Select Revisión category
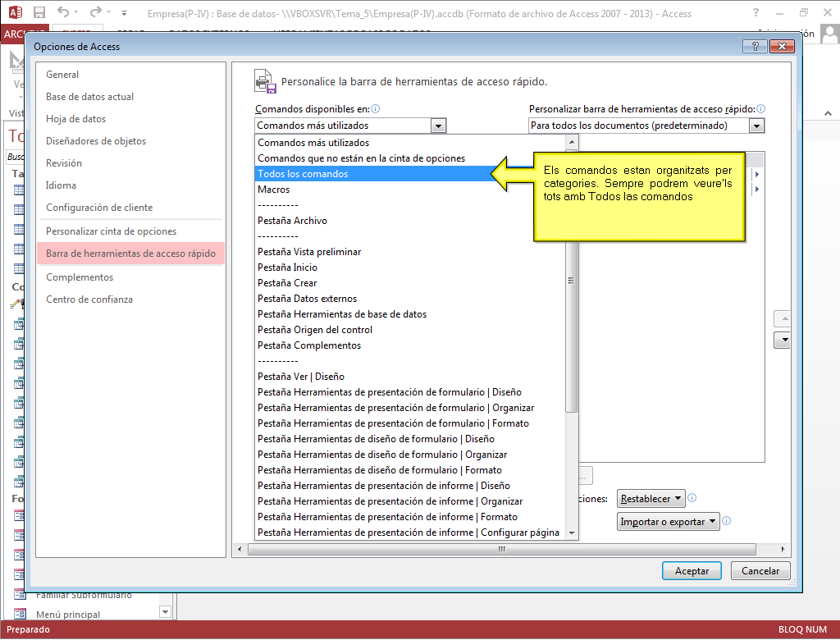Image resolution: width=840 pixels, height=640 pixels. click(x=130, y=163)
